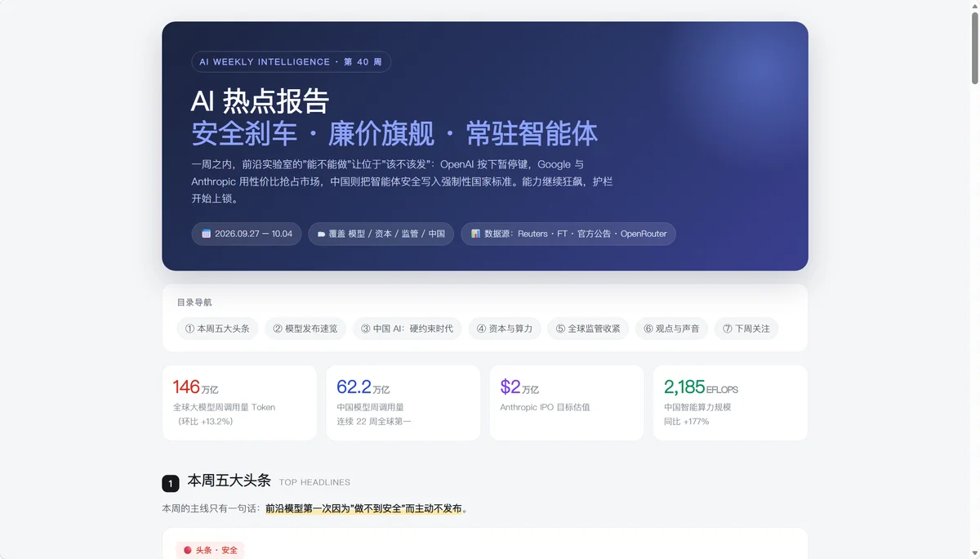Image resolution: width=980 pixels, height=559 pixels.
Task: Jump to ⑦ 下周关注
Action: 746,329
